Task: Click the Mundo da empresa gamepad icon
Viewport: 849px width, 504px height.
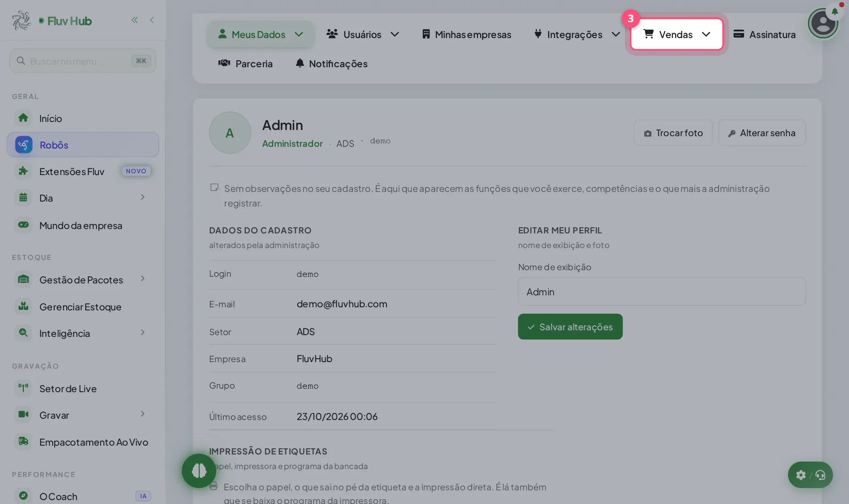Action: coord(23,225)
